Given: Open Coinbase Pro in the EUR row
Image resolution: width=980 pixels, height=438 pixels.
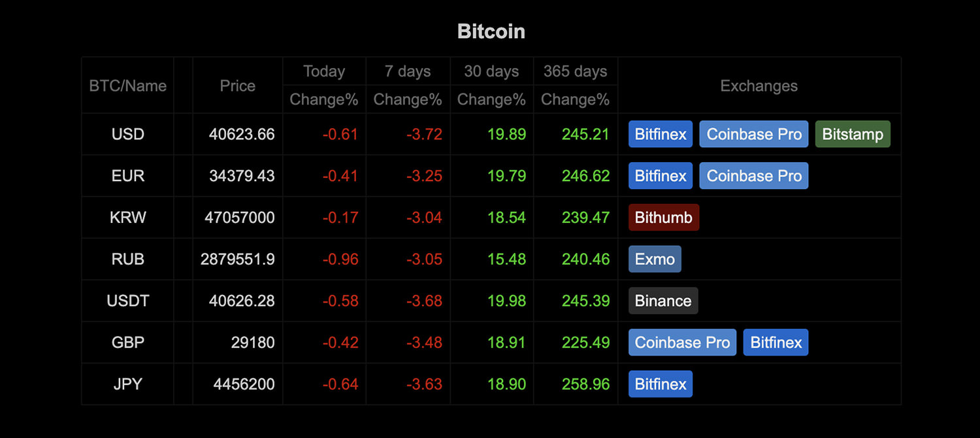Looking at the screenshot, I should (x=754, y=176).
